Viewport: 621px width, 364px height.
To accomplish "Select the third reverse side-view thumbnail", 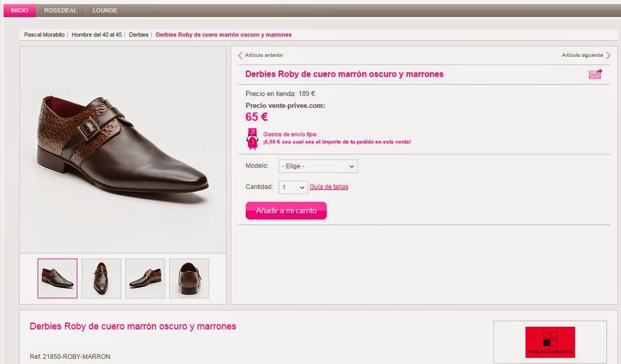I will coord(145,278).
